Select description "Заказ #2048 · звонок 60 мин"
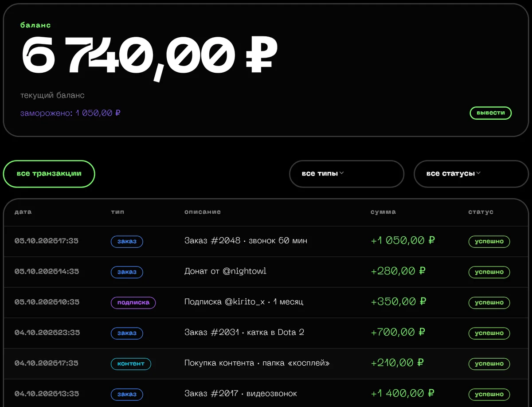The height and width of the screenshot is (407, 532). click(x=246, y=241)
